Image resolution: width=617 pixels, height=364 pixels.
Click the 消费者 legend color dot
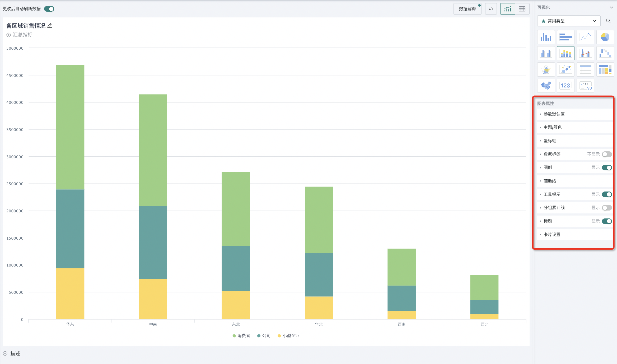tap(234, 336)
